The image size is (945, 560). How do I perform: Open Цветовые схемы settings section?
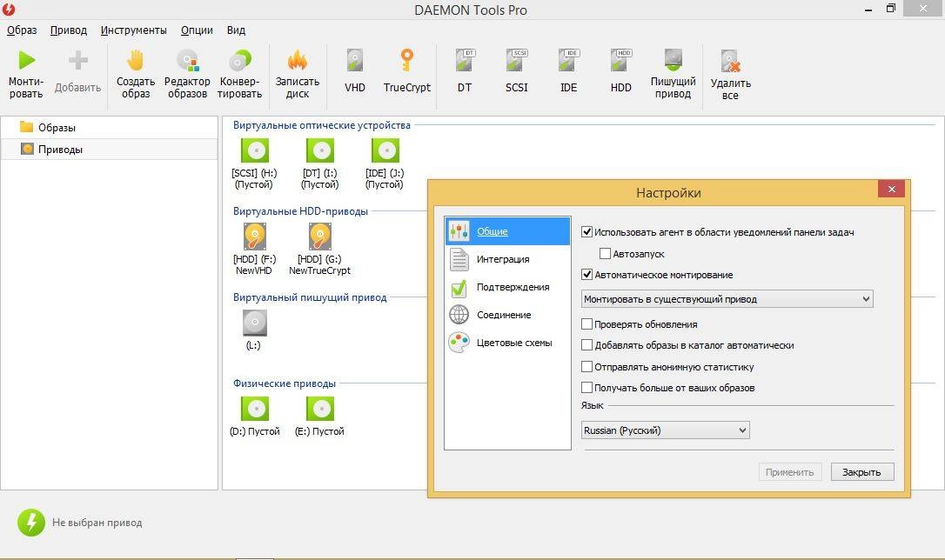coord(507,343)
